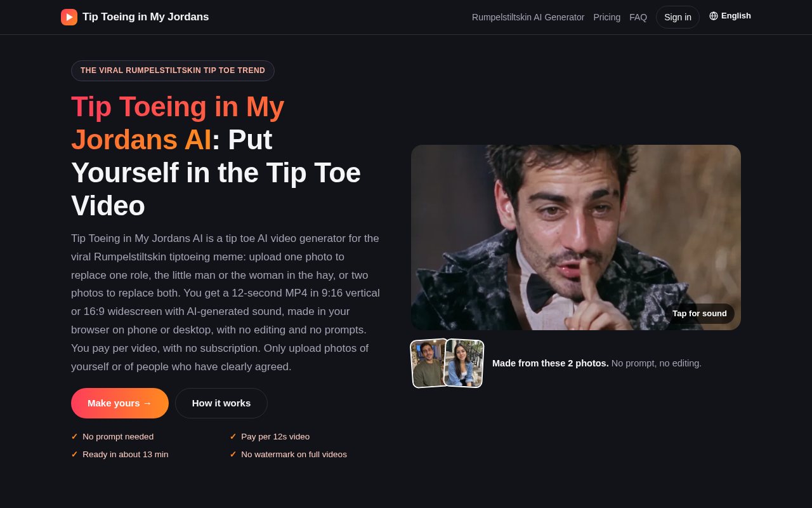Select the man's source photo thumbnail
The image size is (812, 508).
pyautogui.click(x=429, y=364)
